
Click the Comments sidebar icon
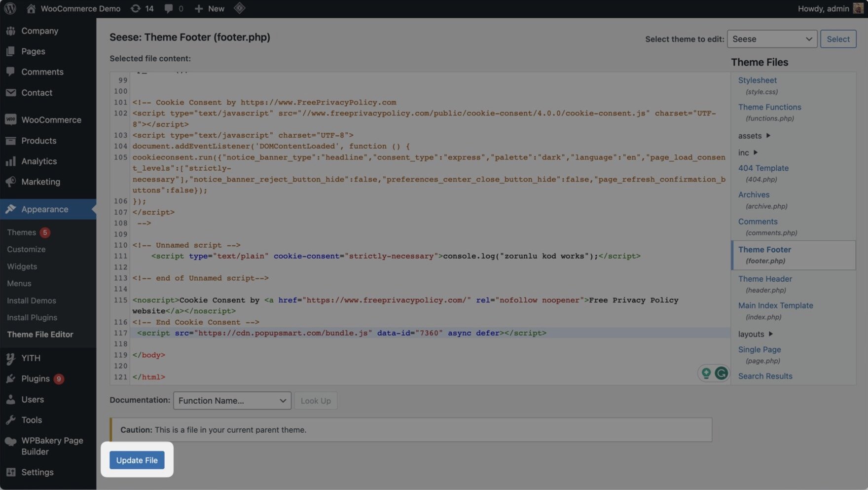pyautogui.click(x=10, y=72)
